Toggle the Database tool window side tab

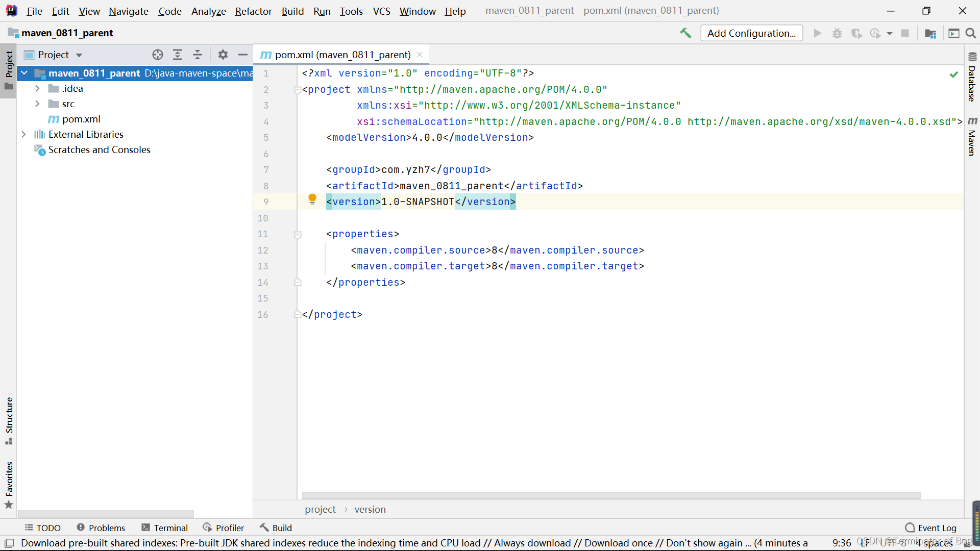972,77
